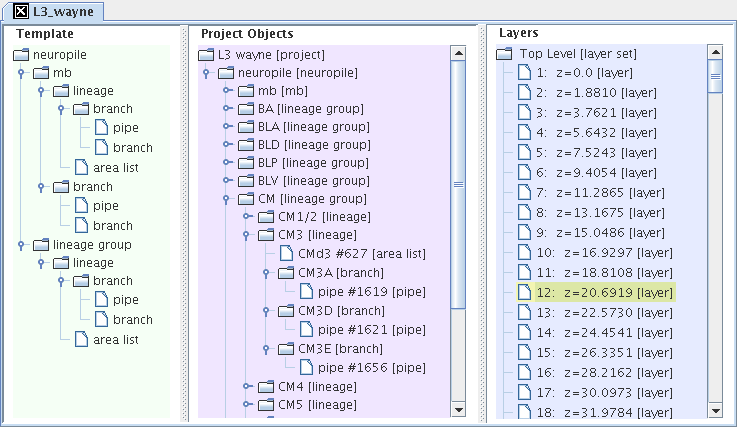Collapse the CM lineage group node
Viewport: 737px width, 427px height.
(226, 199)
